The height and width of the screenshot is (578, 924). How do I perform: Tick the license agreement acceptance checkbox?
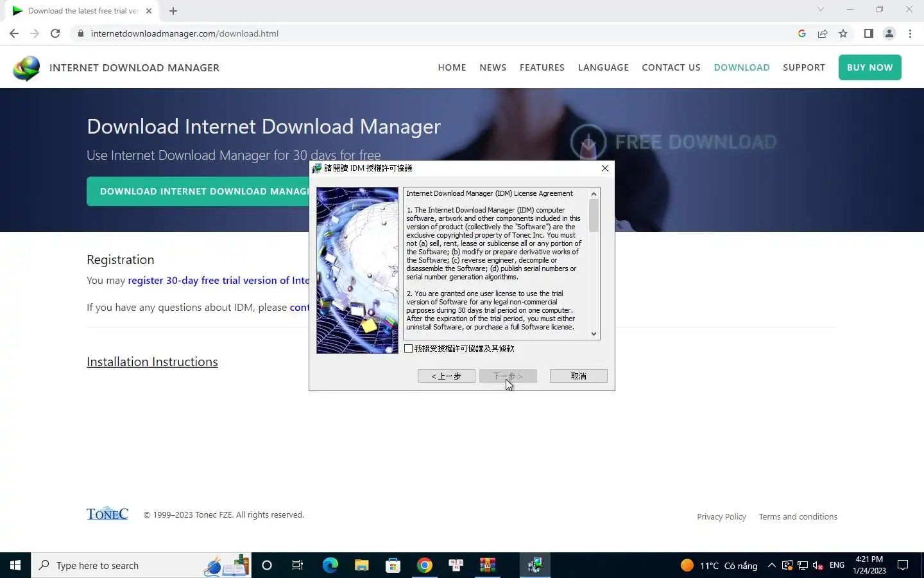(x=409, y=349)
